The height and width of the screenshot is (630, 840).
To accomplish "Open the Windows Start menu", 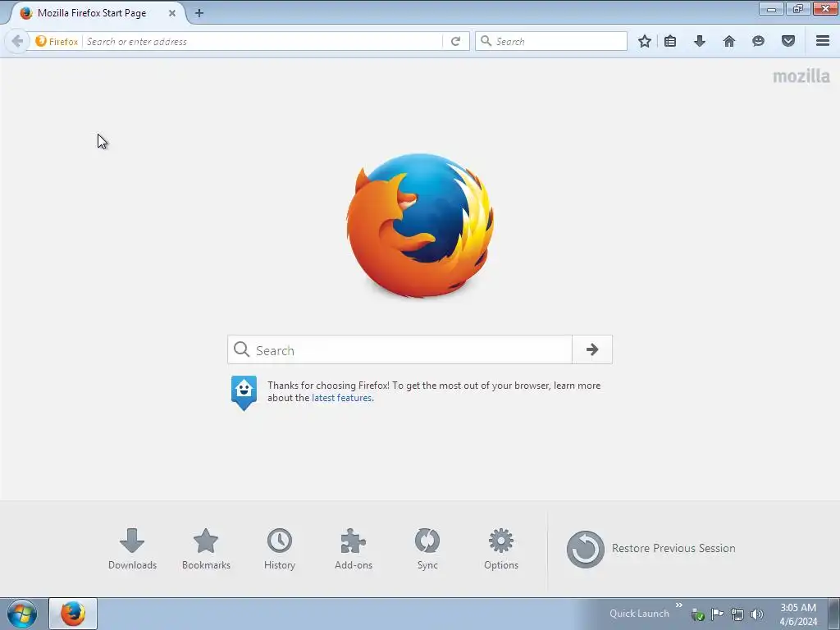I will 22,614.
